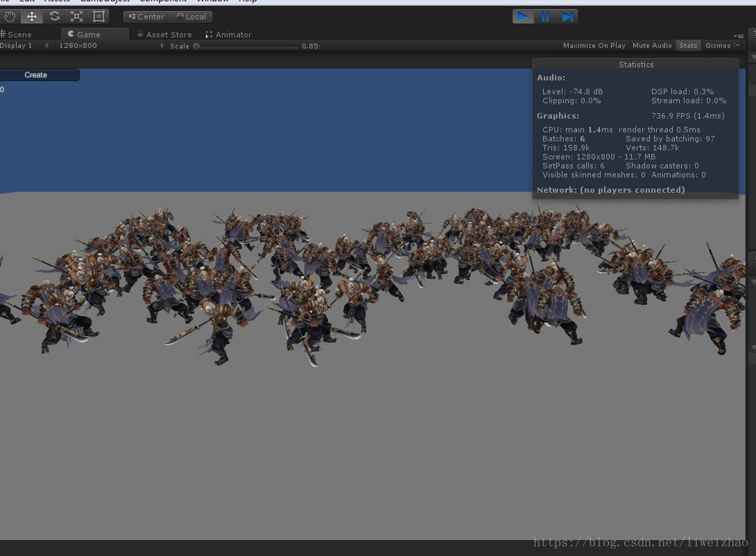Screen dimensions: 756x556
Task: Select the Rotate tool
Action: click(55, 17)
